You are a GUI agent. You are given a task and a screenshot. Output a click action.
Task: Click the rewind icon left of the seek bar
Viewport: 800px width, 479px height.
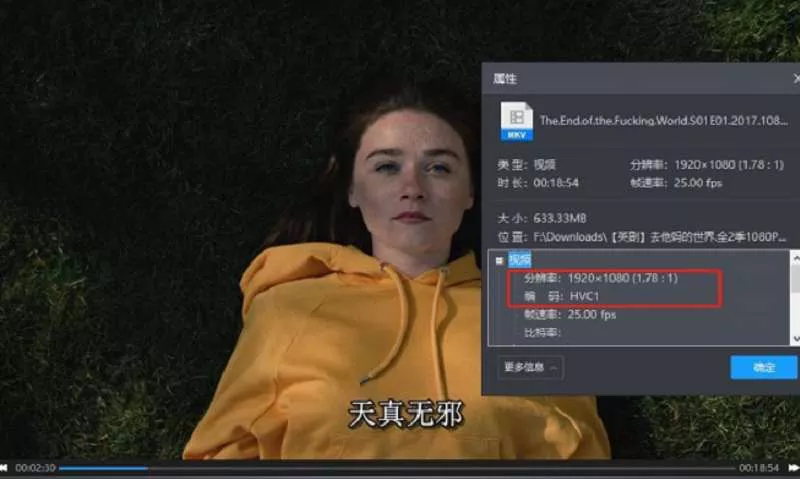tap(5, 468)
